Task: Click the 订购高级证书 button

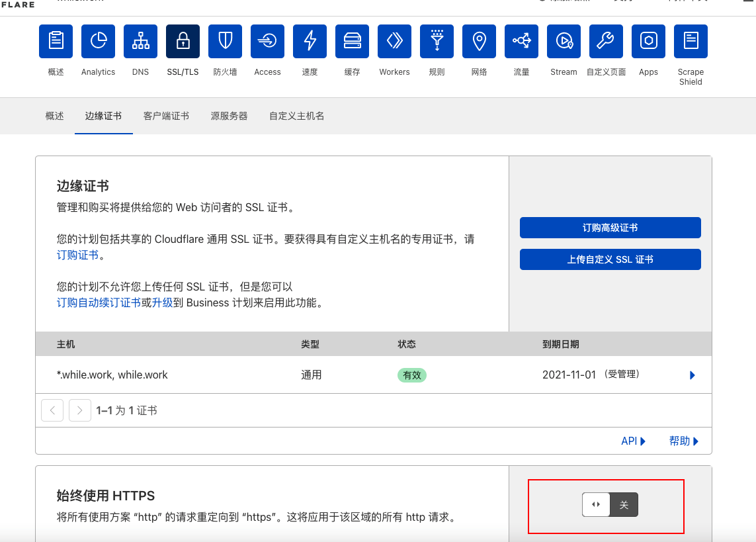Action: coord(610,228)
